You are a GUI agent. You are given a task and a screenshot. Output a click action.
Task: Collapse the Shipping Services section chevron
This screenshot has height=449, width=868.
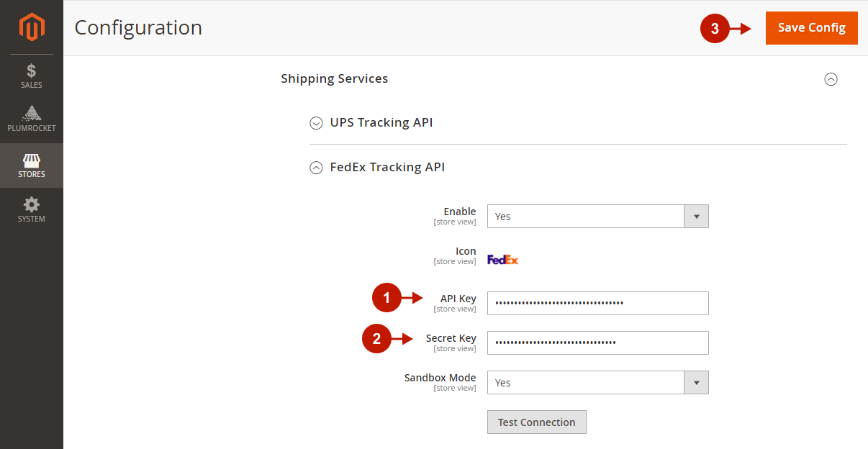[831, 79]
